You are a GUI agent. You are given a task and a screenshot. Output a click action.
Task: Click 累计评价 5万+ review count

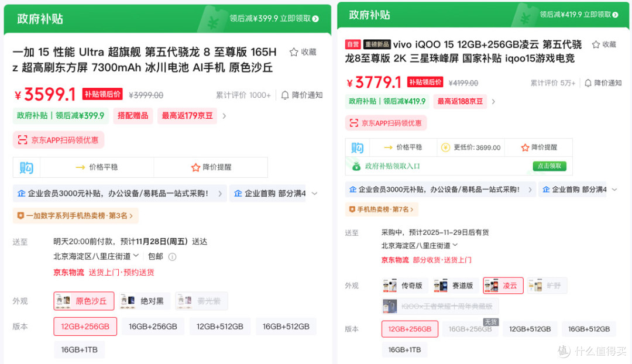552,83
